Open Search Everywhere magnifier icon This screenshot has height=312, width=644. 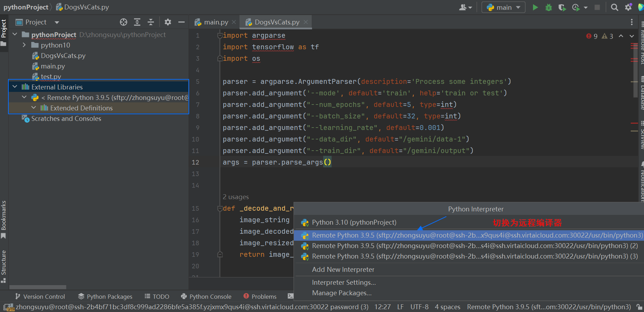(615, 7)
